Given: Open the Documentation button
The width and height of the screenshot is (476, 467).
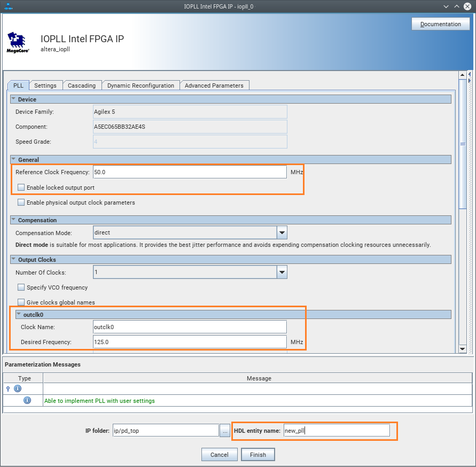Looking at the screenshot, I should point(440,24).
